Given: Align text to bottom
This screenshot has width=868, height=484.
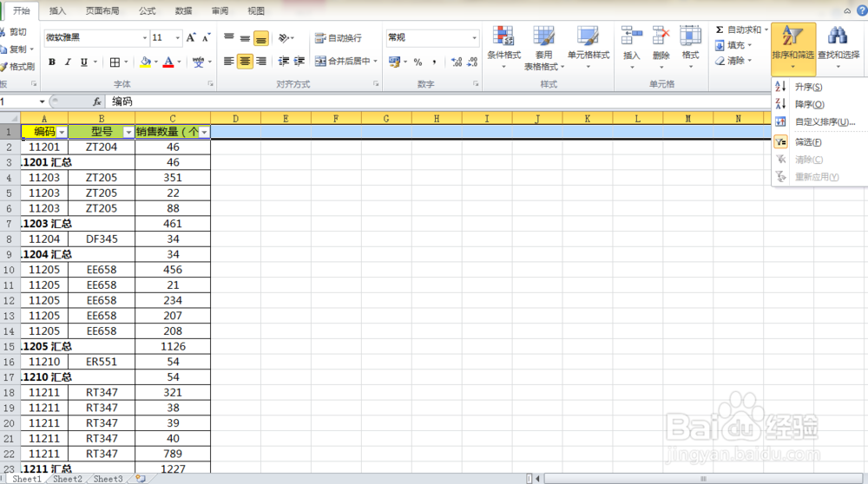Looking at the screenshot, I should tap(260, 37).
